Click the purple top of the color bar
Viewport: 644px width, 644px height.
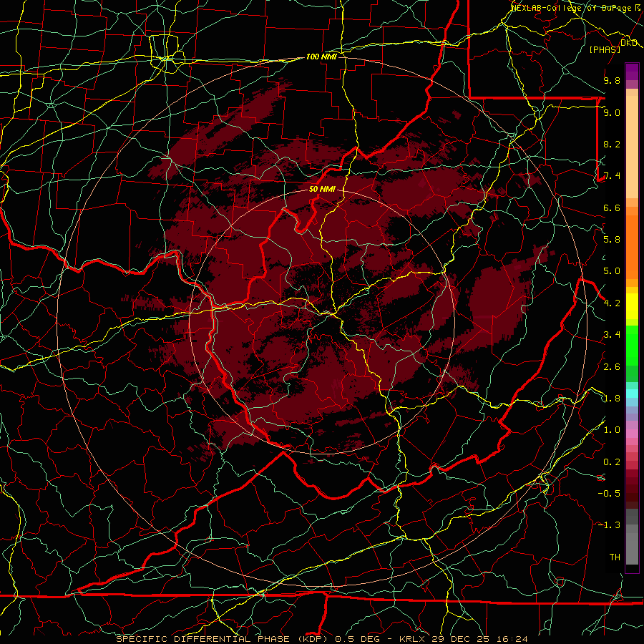click(x=632, y=72)
